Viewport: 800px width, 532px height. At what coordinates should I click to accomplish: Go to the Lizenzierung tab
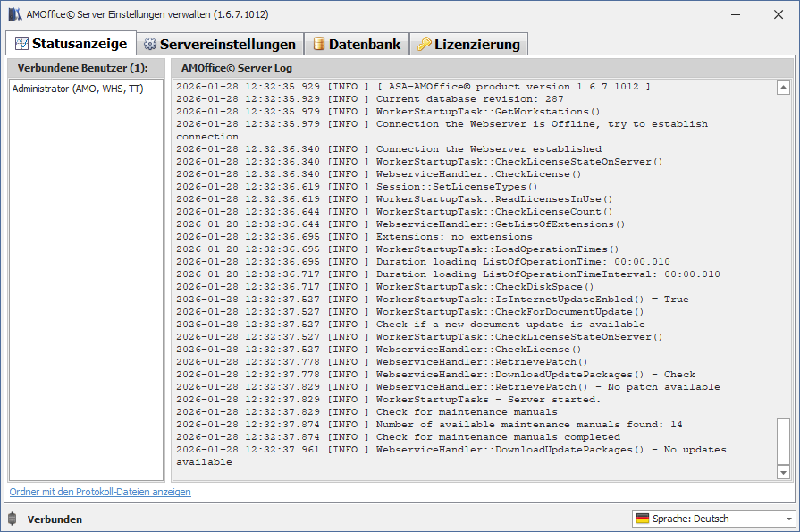(468, 45)
